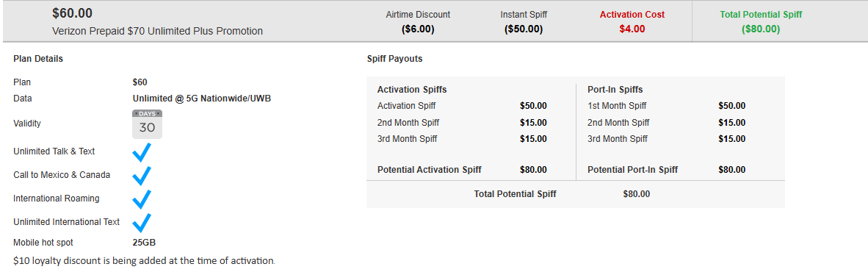The height and width of the screenshot is (275, 868).
Task: Click the green Total Potential Spiff ($80.00)
Action: point(761,29)
